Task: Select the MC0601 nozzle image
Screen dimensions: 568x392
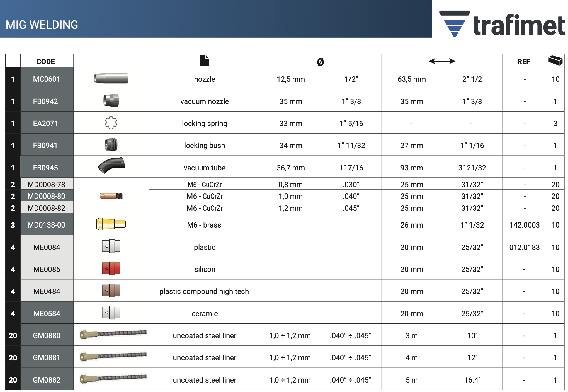Action: click(111, 78)
